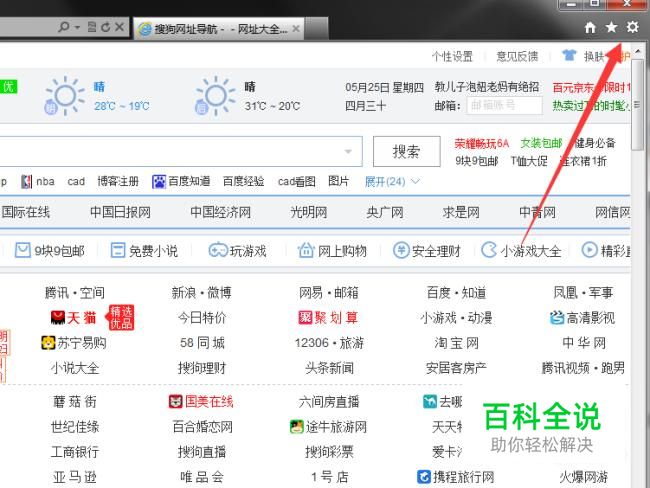
Task: Click the page vertical scrollbar thumb
Action: click(637, 105)
